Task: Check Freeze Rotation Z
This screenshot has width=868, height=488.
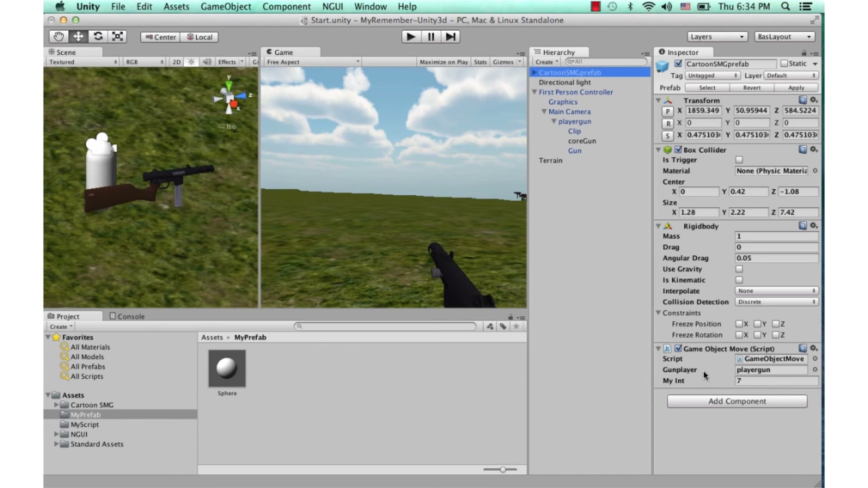Action: [x=775, y=335]
